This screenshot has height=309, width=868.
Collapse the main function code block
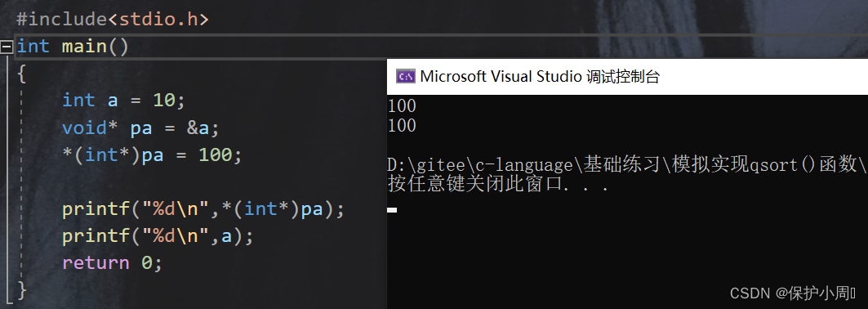[x=7, y=47]
